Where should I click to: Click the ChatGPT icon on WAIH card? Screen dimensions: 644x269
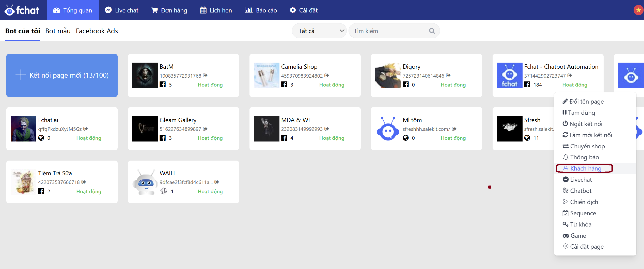coord(164,191)
